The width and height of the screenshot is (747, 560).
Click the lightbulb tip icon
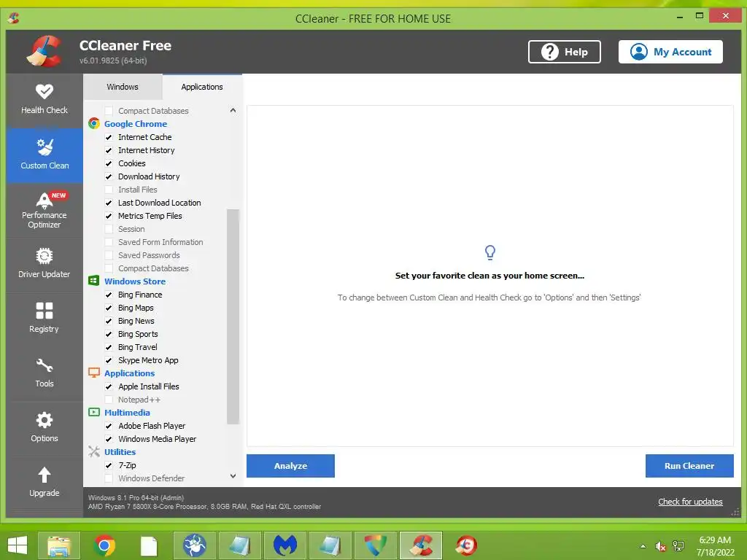click(489, 252)
